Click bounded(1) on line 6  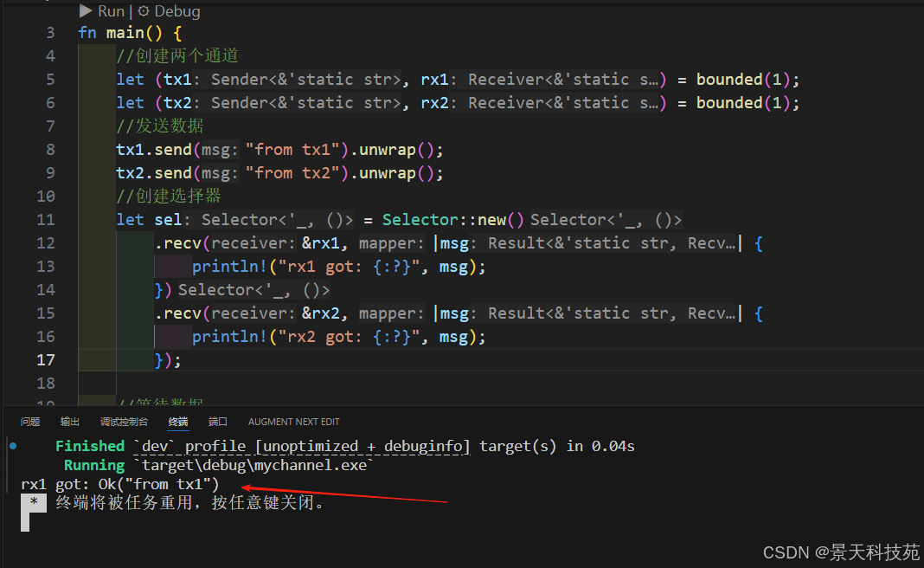tap(743, 103)
